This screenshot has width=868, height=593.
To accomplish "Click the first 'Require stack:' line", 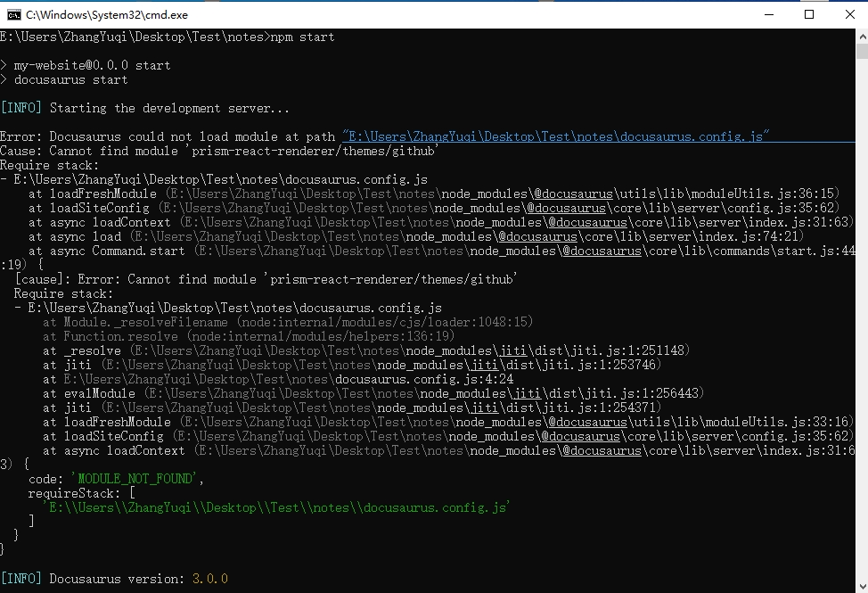I will coord(49,165).
